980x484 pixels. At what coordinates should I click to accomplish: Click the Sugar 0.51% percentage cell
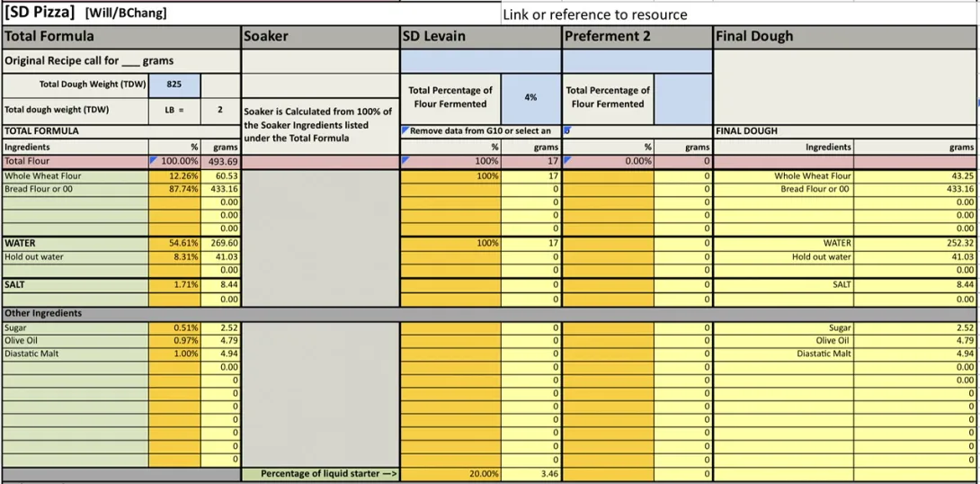[174, 328]
